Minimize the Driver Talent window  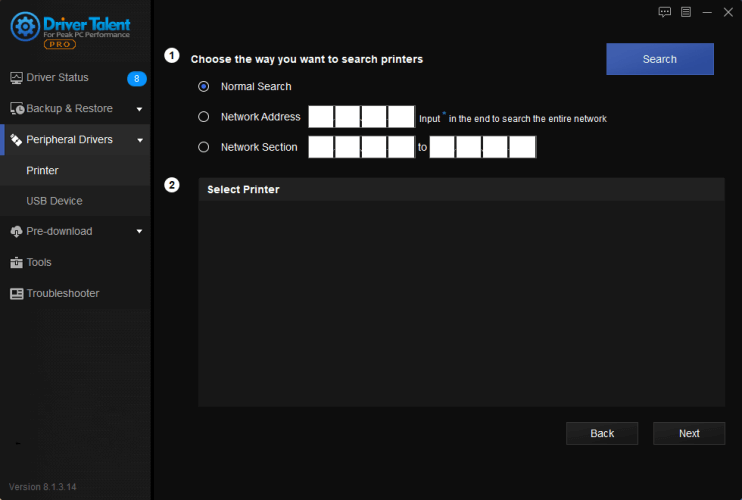click(x=707, y=12)
